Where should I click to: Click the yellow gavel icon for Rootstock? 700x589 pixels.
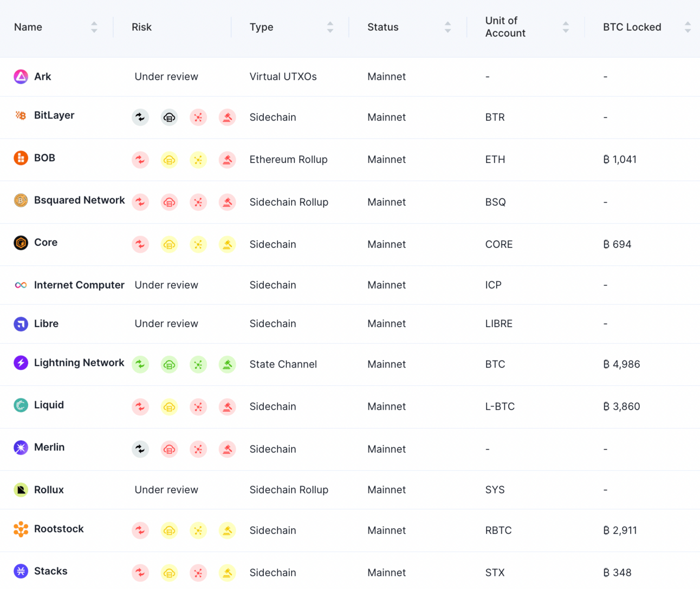pyautogui.click(x=227, y=531)
